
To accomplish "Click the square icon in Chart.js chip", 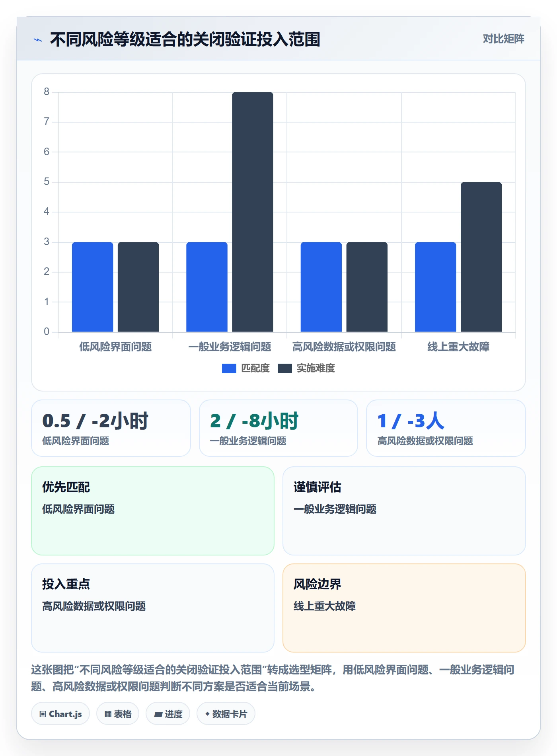I will [43, 714].
